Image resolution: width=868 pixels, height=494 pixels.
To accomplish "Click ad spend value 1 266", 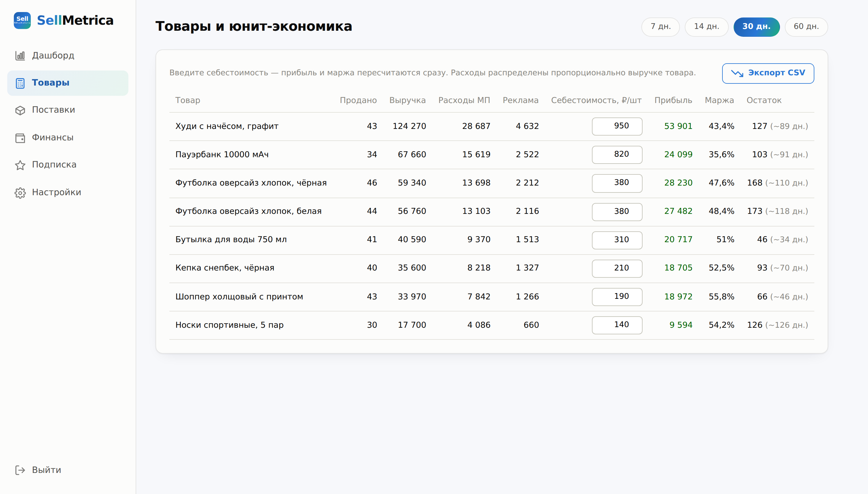I will click(x=527, y=297).
